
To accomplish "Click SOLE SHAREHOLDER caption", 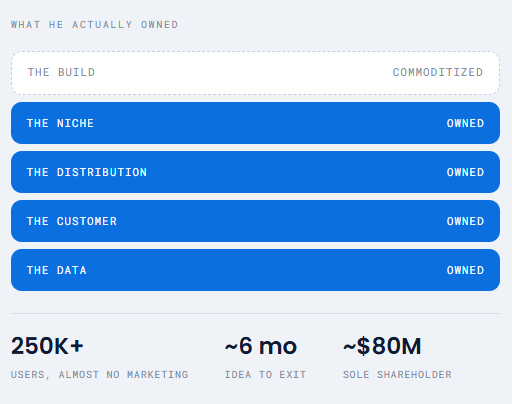I will click(397, 375).
